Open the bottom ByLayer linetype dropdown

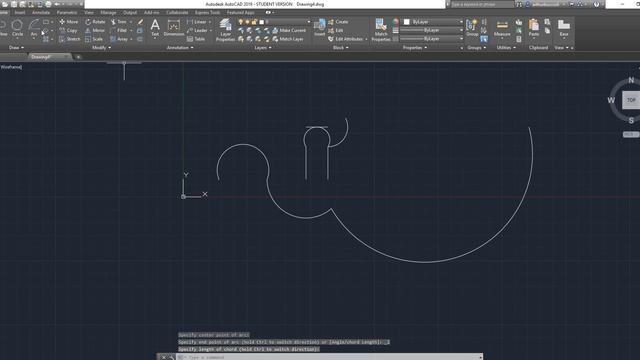click(461, 39)
